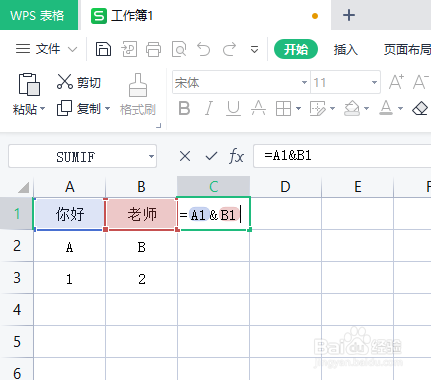Open the draw border dropdown arrow

[332, 108]
